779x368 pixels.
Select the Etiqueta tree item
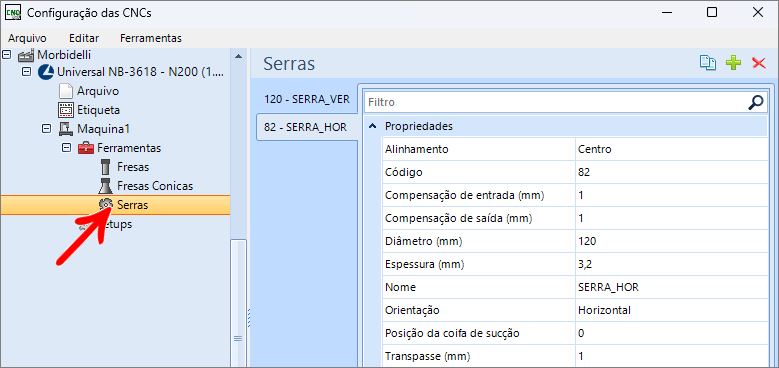[x=98, y=110]
